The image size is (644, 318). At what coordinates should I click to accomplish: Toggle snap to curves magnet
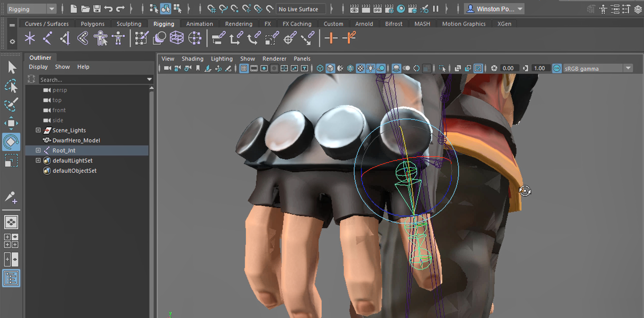click(223, 9)
